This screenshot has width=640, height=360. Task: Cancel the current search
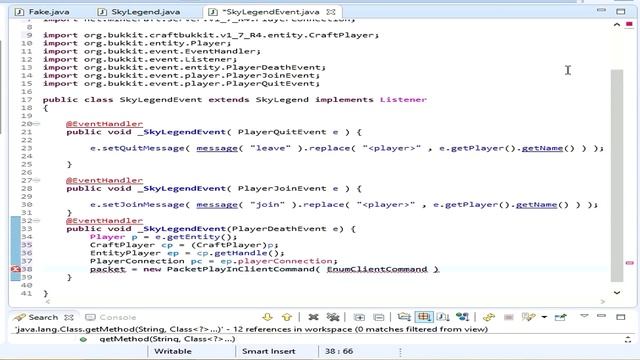click(508, 317)
